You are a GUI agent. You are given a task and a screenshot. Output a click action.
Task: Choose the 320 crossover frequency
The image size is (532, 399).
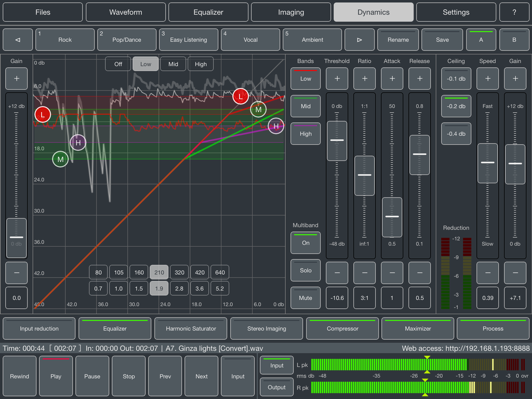coord(179,272)
